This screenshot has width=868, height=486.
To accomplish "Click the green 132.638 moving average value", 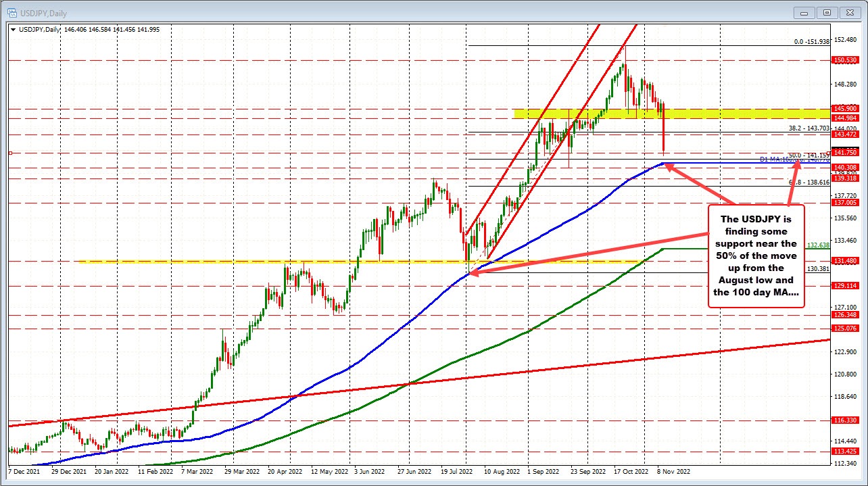I will click(x=818, y=245).
